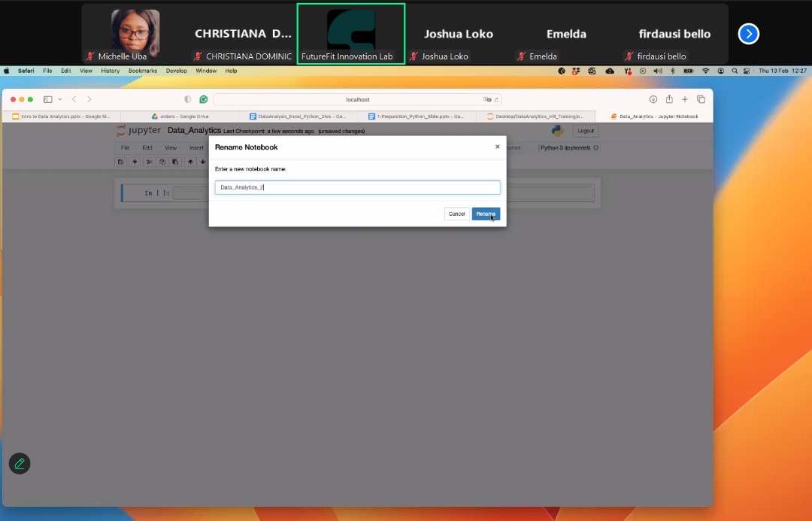Click the Bluetooth menu bar icon
Screen dimensions: 812x521
point(673,71)
